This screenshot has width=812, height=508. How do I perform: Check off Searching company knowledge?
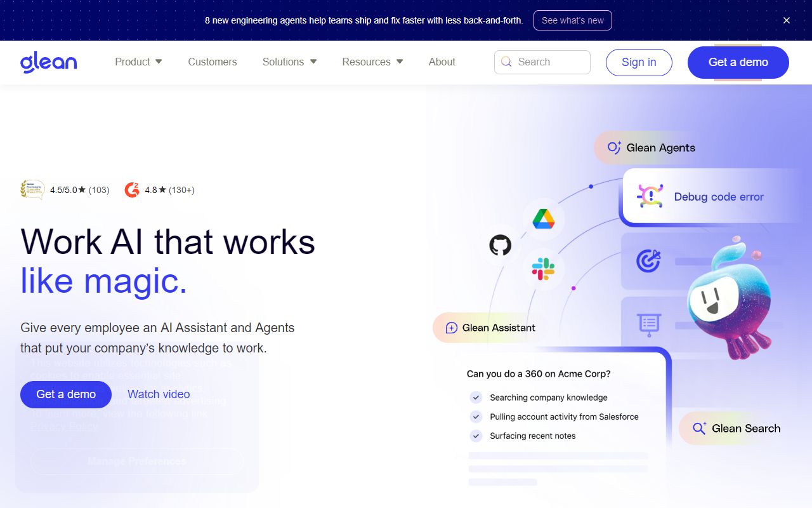(476, 397)
